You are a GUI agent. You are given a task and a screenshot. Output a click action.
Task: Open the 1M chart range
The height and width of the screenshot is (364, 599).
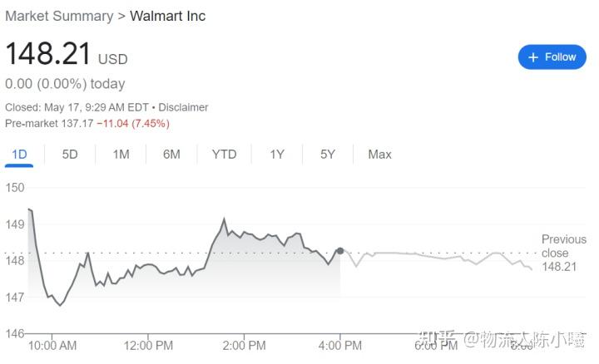pyautogui.click(x=121, y=154)
